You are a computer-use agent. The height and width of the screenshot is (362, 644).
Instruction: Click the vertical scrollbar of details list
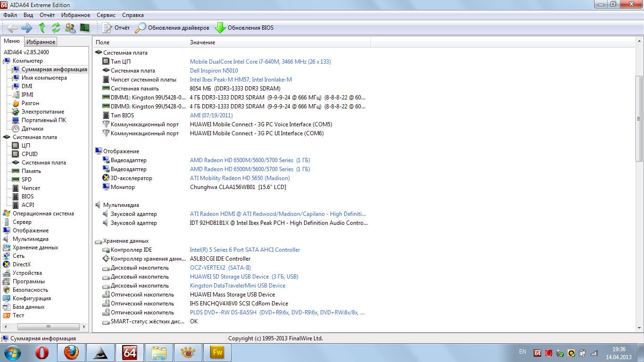pos(639,189)
